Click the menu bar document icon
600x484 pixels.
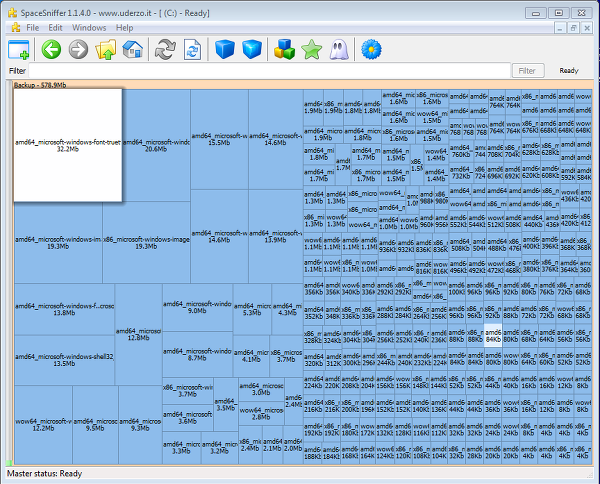16,28
